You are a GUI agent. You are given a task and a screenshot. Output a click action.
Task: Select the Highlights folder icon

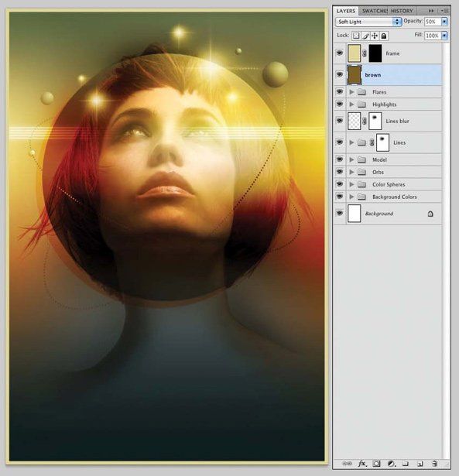pyautogui.click(x=361, y=104)
